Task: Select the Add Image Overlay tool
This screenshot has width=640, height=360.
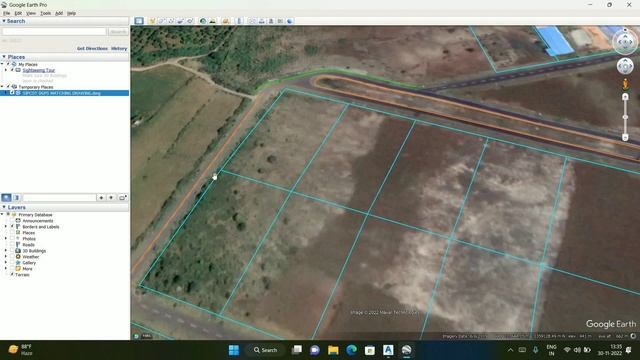Action: (180, 21)
